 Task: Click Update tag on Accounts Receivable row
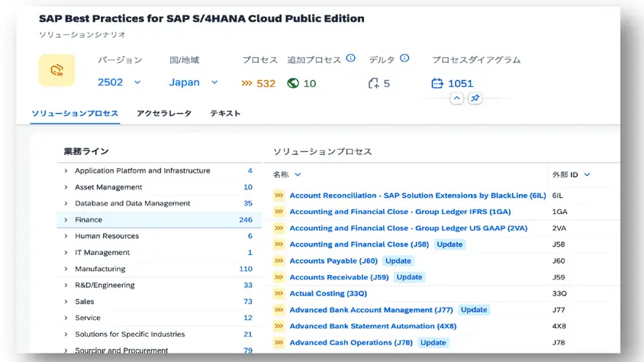[x=409, y=277]
